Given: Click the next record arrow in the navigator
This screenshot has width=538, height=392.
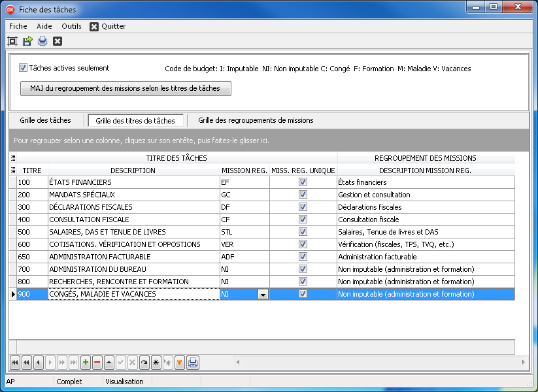Looking at the screenshot, I should point(50,363).
